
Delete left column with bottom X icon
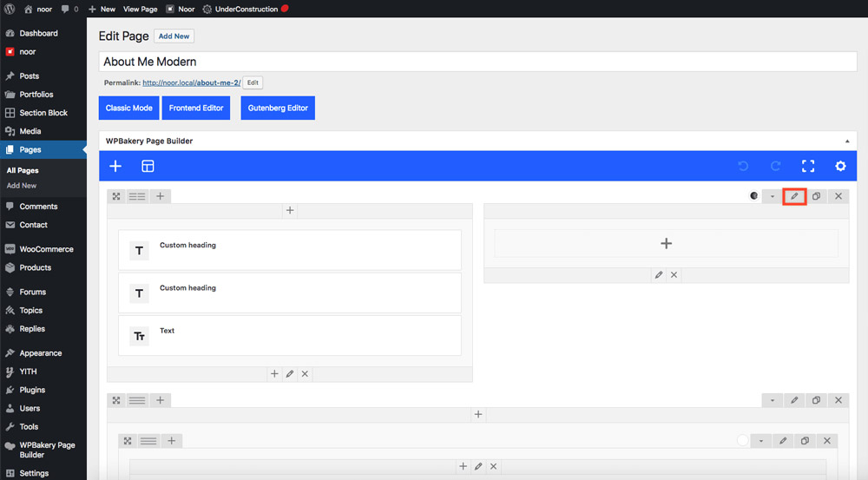click(305, 374)
